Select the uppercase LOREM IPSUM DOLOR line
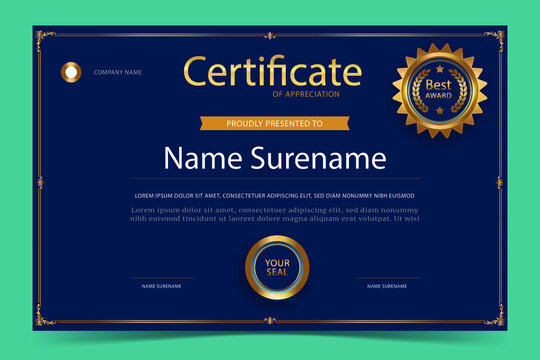 pyautogui.click(x=274, y=196)
